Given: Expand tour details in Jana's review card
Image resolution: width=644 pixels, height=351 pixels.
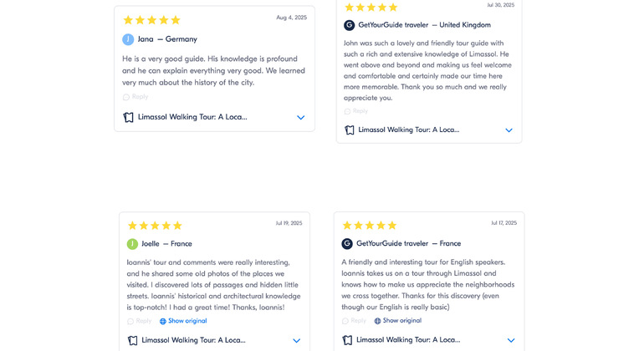Looking at the screenshot, I should [301, 118].
